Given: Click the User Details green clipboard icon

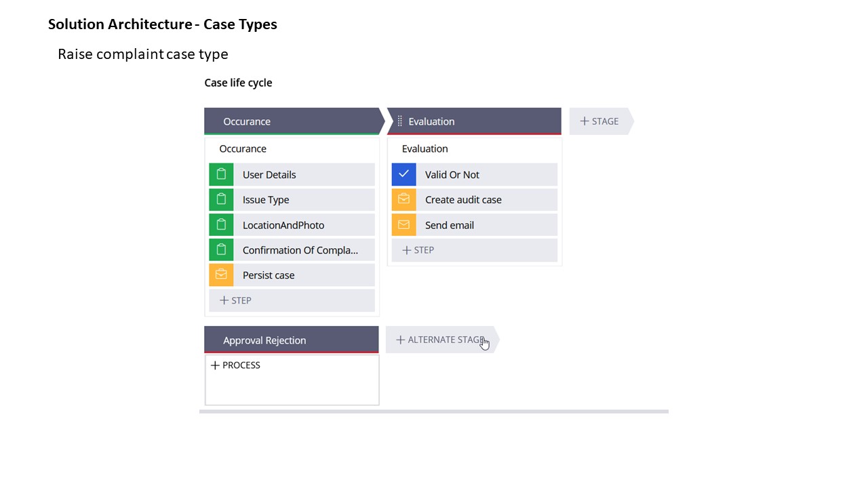Looking at the screenshot, I should 221,175.
